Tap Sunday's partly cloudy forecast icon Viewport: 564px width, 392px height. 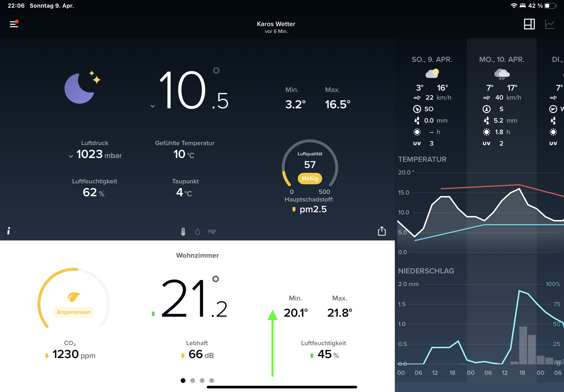432,73
